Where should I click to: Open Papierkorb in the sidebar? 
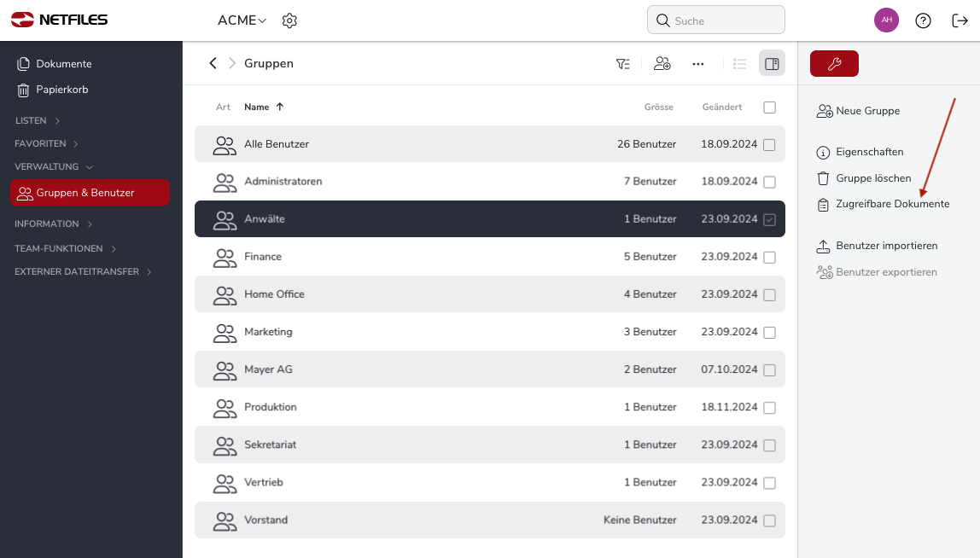click(x=53, y=90)
